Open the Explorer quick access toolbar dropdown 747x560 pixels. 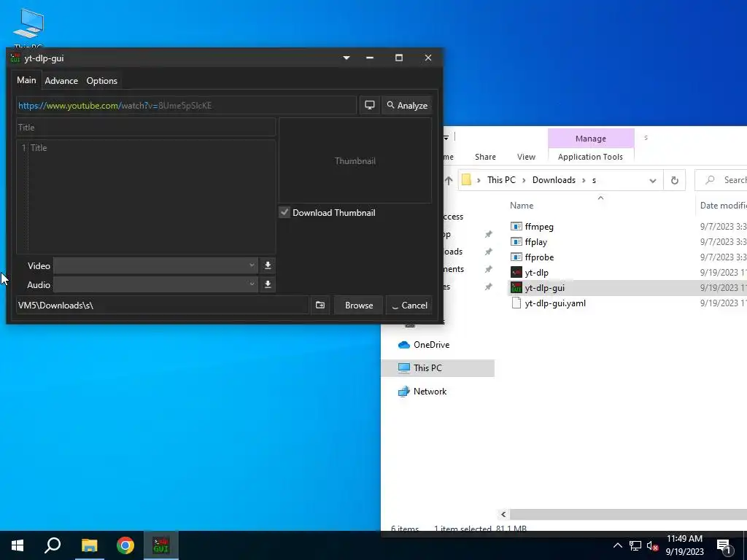(x=446, y=138)
